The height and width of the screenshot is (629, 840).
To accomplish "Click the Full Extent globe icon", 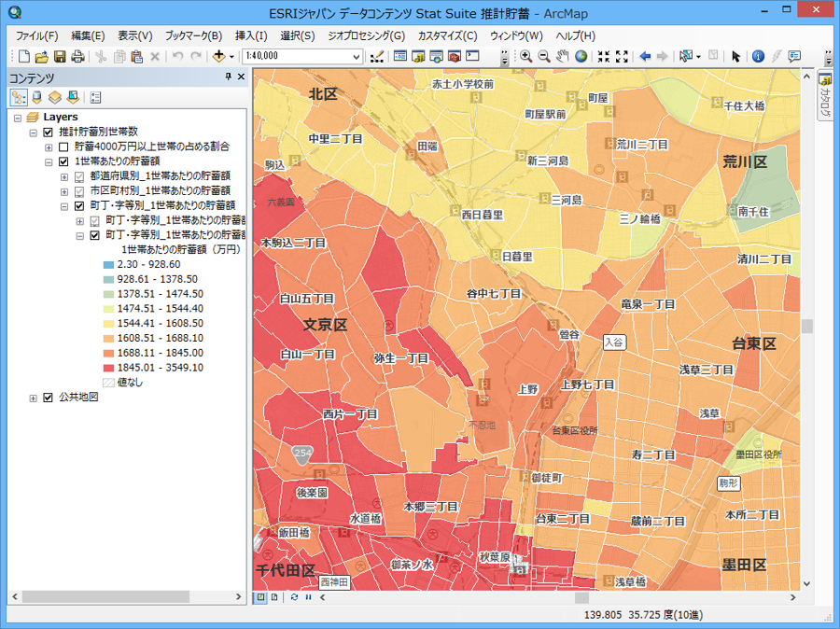I will coord(581,56).
